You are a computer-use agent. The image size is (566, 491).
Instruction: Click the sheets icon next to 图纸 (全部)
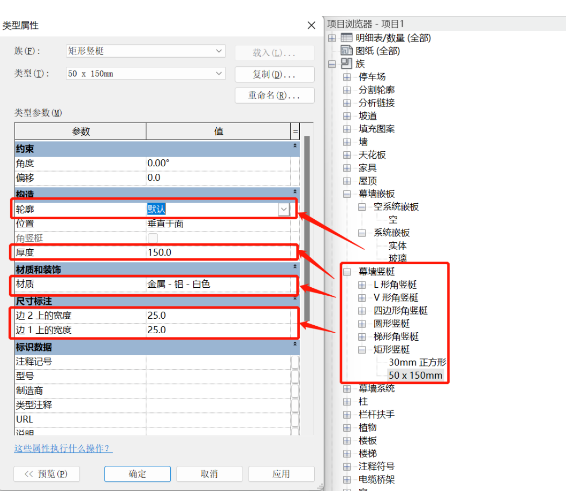[x=347, y=51]
